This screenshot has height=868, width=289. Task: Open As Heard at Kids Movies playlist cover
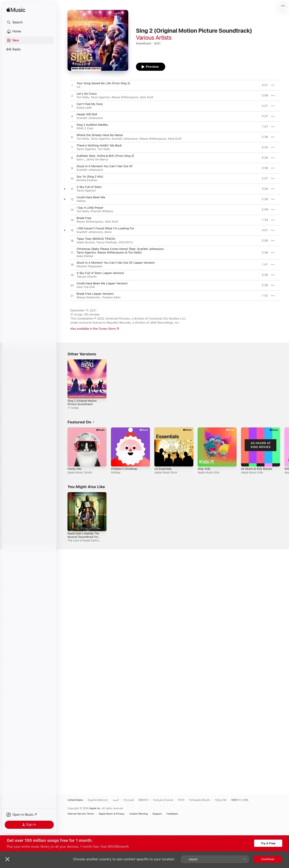pyautogui.click(x=260, y=447)
